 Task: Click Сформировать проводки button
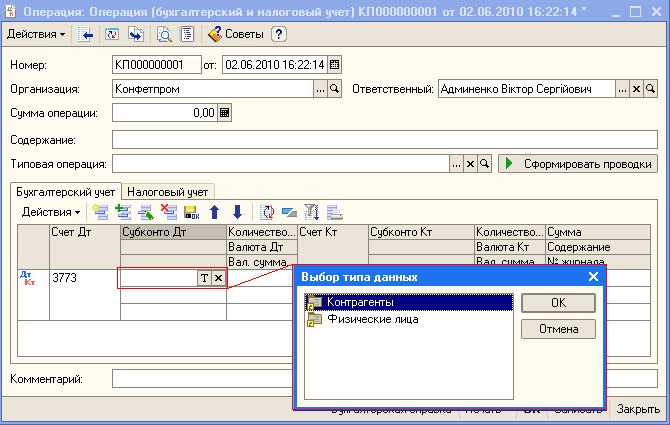pos(578,163)
